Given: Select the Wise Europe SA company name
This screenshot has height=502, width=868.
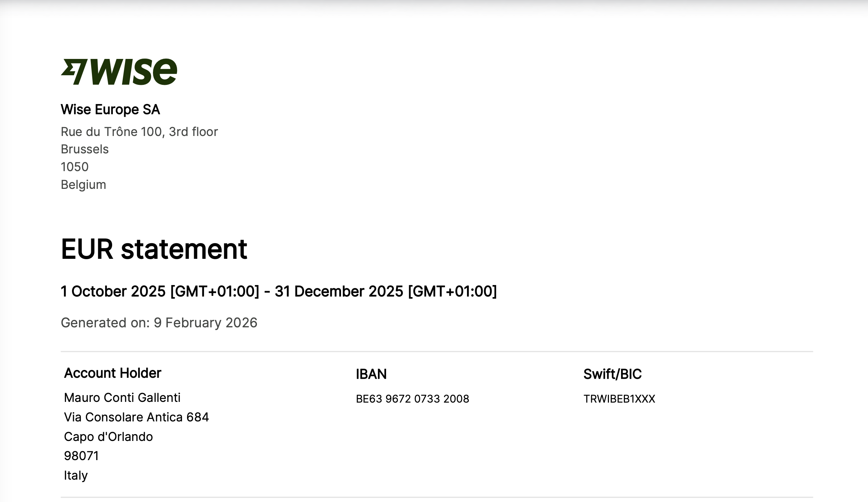Looking at the screenshot, I should [110, 110].
